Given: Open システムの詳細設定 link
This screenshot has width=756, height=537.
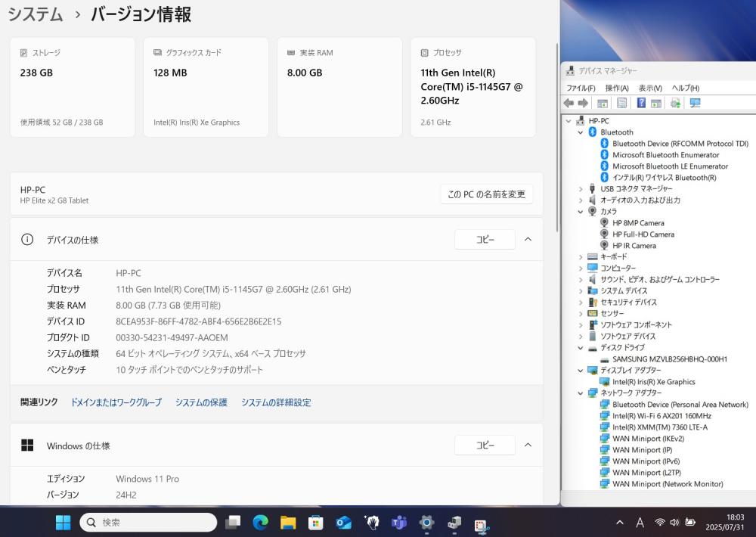Looking at the screenshot, I should pos(276,402).
